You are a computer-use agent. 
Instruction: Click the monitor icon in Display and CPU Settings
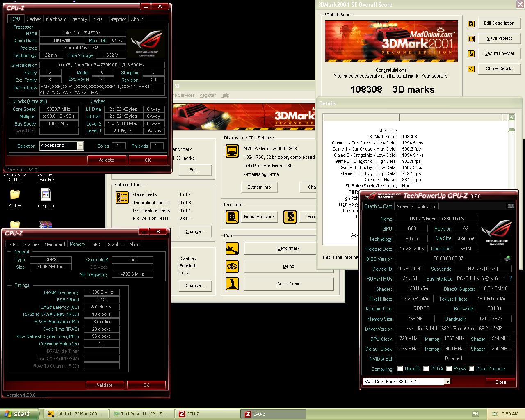coord(232,151)
